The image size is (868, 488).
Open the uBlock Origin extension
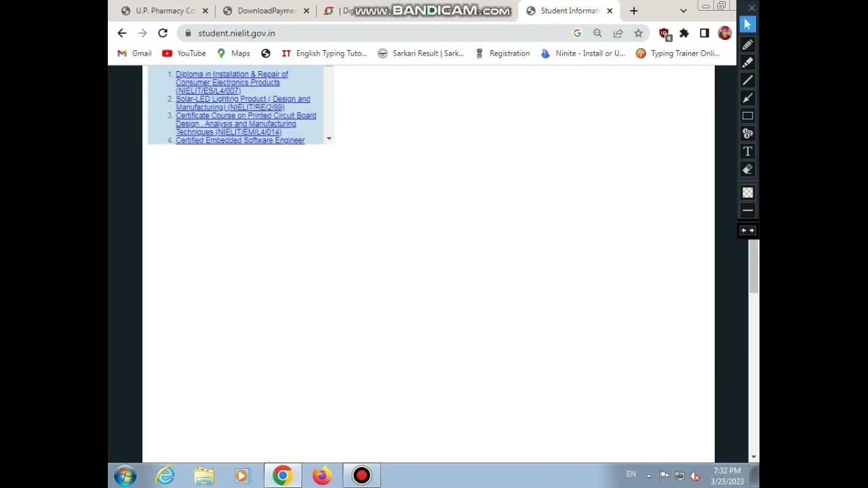point(665,34)
